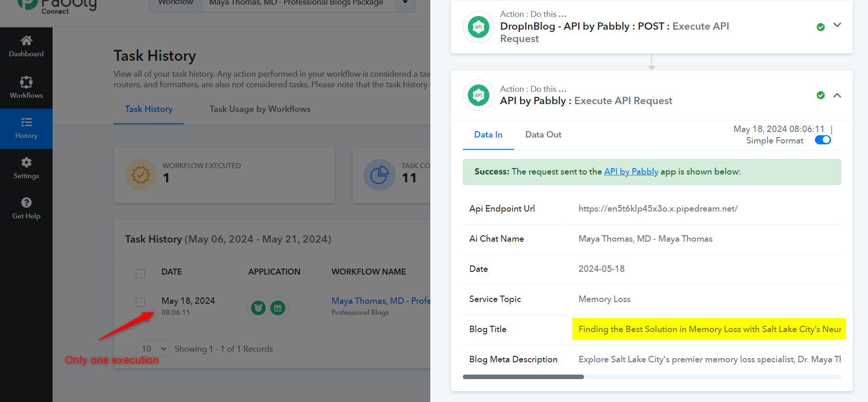Open Get Help from the question mark icon

pos(26,202)
